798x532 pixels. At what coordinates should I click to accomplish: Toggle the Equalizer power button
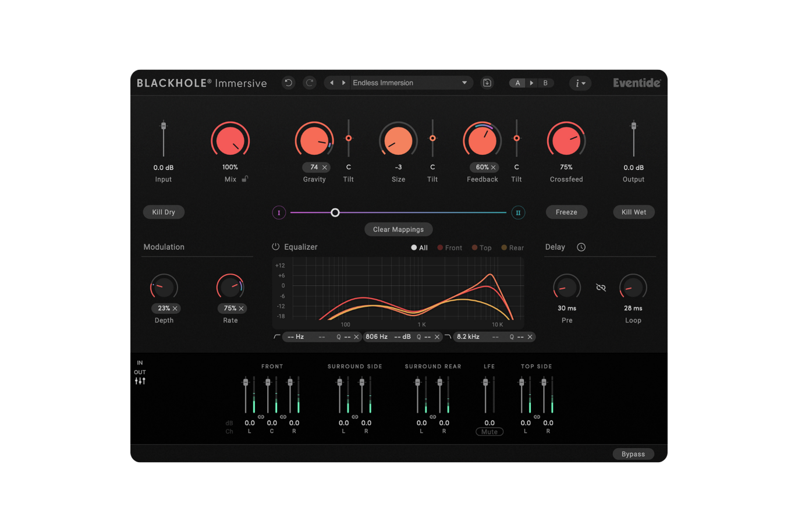pyautogui.click(x=276, y=247)
